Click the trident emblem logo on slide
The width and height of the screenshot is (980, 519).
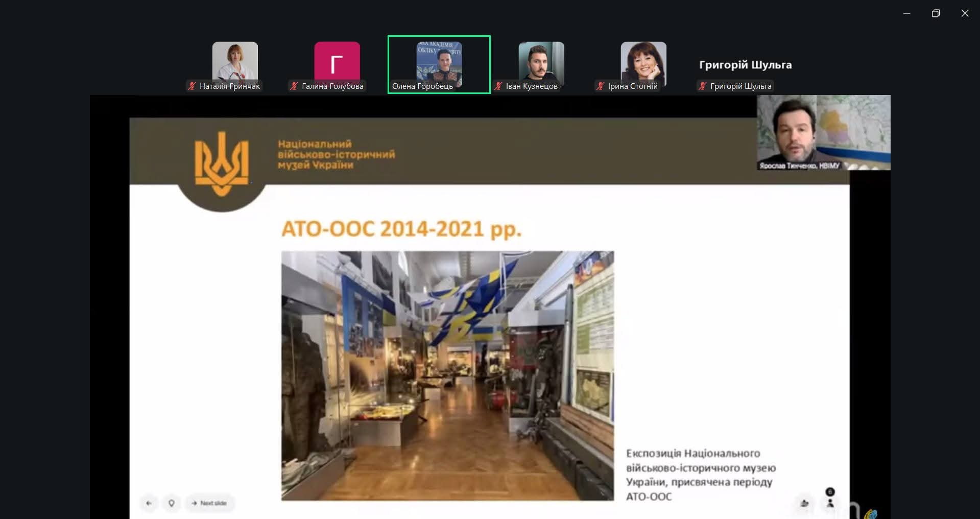(222, 163)
